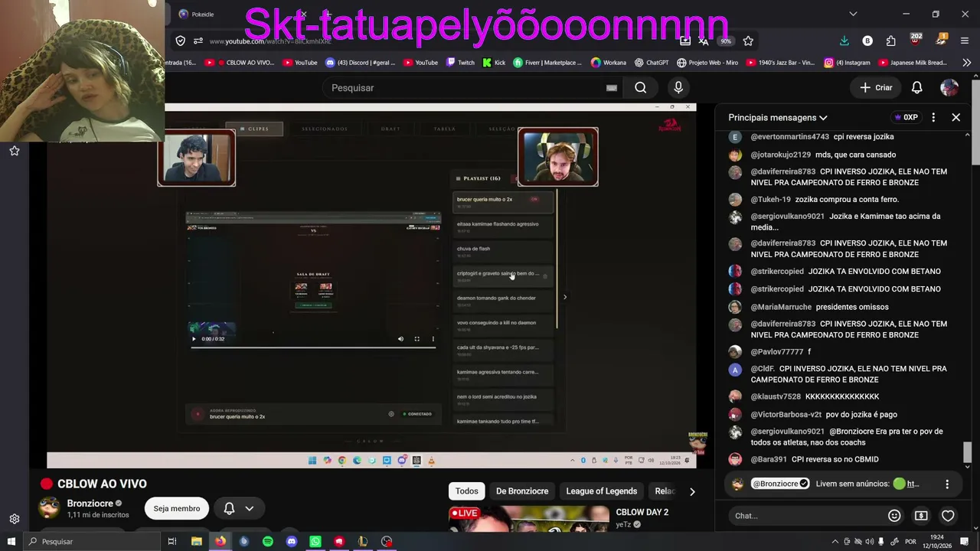Click the heart reaction button in chat
Screen dimensions: 980x551
pyautogui.click(x=948, y=516)
